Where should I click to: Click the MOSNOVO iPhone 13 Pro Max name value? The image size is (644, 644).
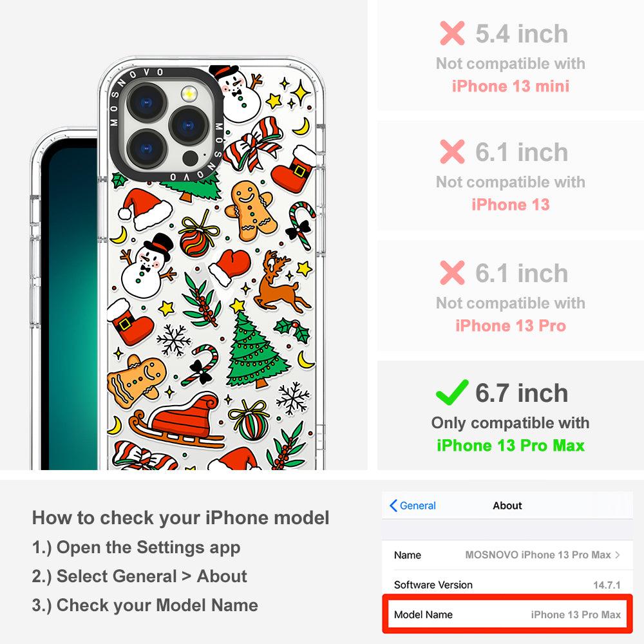538,555
